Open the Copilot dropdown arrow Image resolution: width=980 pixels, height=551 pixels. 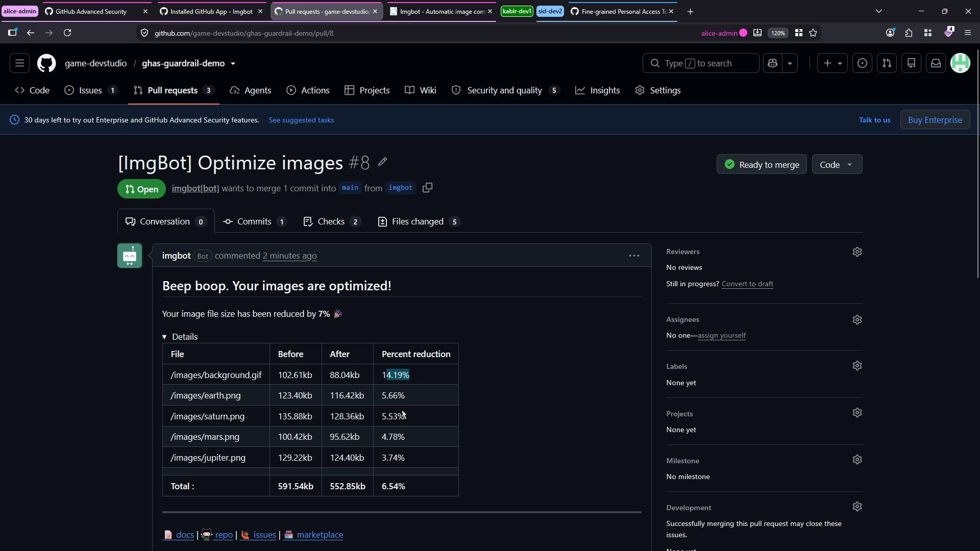[x=790, y=63]
